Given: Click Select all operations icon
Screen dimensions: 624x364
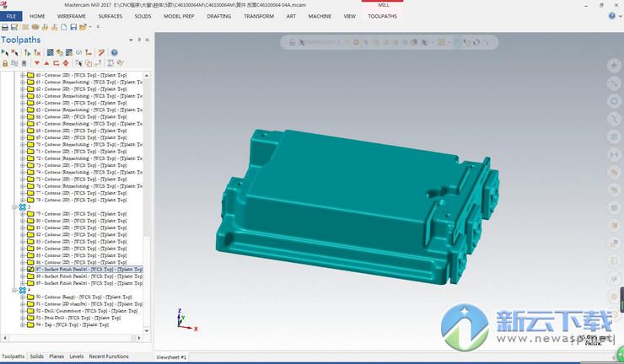Looking at the screenshot, I should coord(5,52).
